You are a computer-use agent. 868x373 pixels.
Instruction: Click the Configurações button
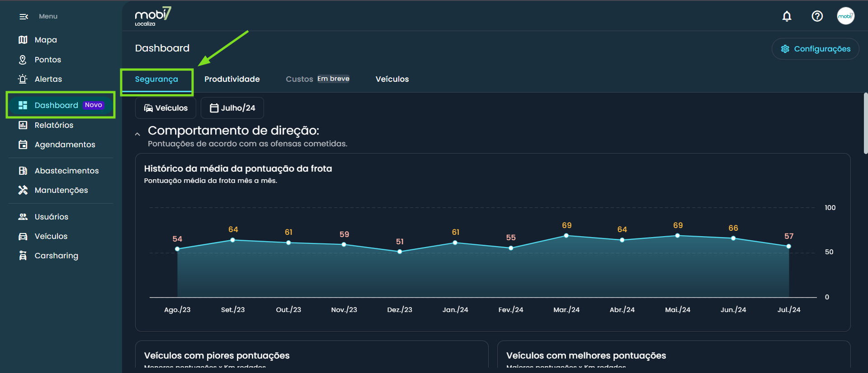click(x=815, y=49)
